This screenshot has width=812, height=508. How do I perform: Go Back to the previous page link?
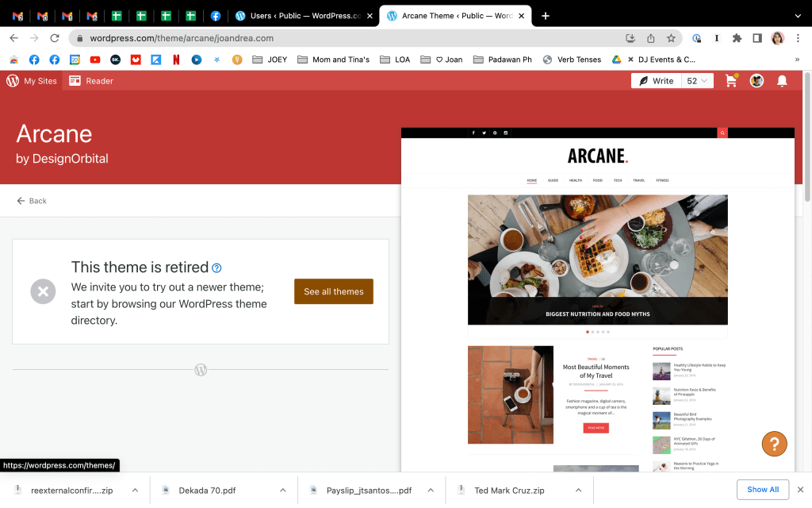point(32,201)
